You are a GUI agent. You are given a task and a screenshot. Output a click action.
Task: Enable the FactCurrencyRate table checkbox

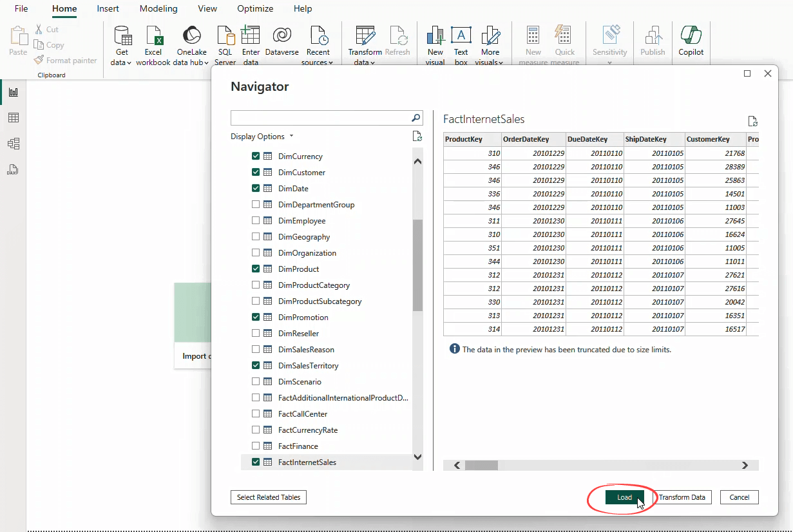tap(256, 430)
